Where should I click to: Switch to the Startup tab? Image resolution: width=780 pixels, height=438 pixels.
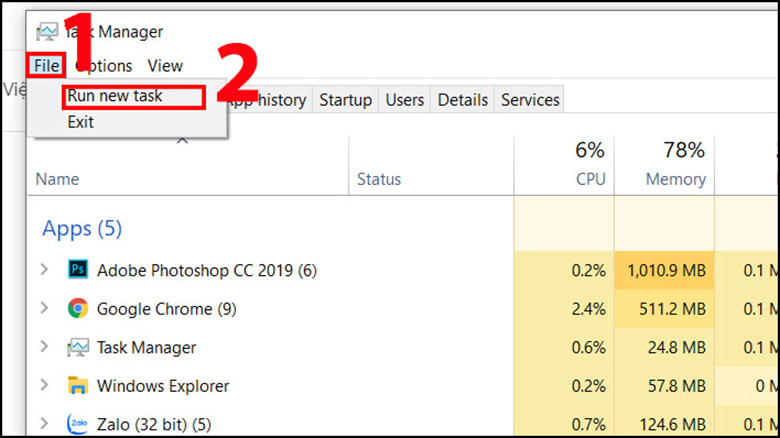346,100
